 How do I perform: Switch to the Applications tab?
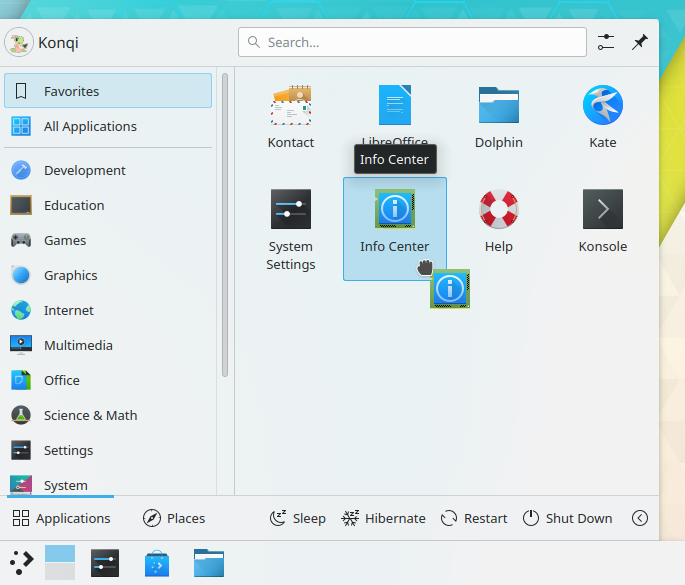point(61,518)
